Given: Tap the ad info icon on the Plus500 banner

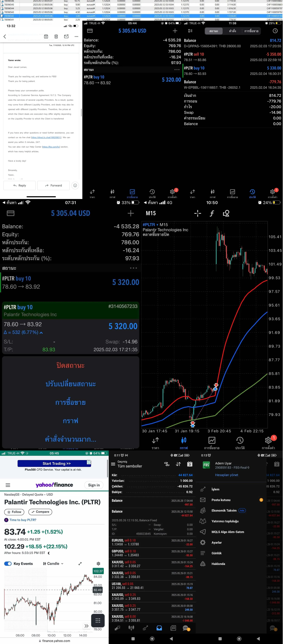Looking at the screenshot, I should [89, 462].
